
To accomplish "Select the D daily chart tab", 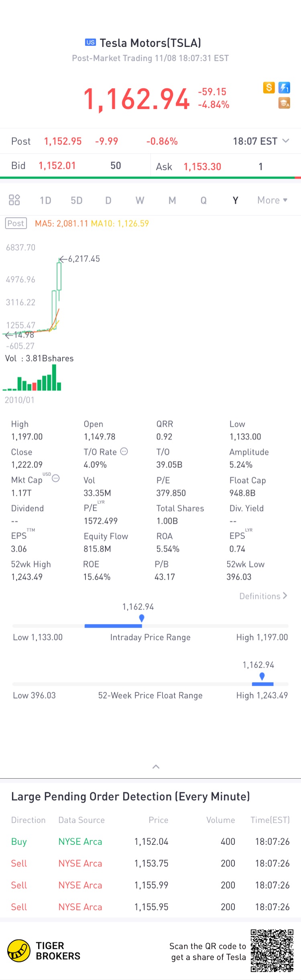I will click(108, 200).
